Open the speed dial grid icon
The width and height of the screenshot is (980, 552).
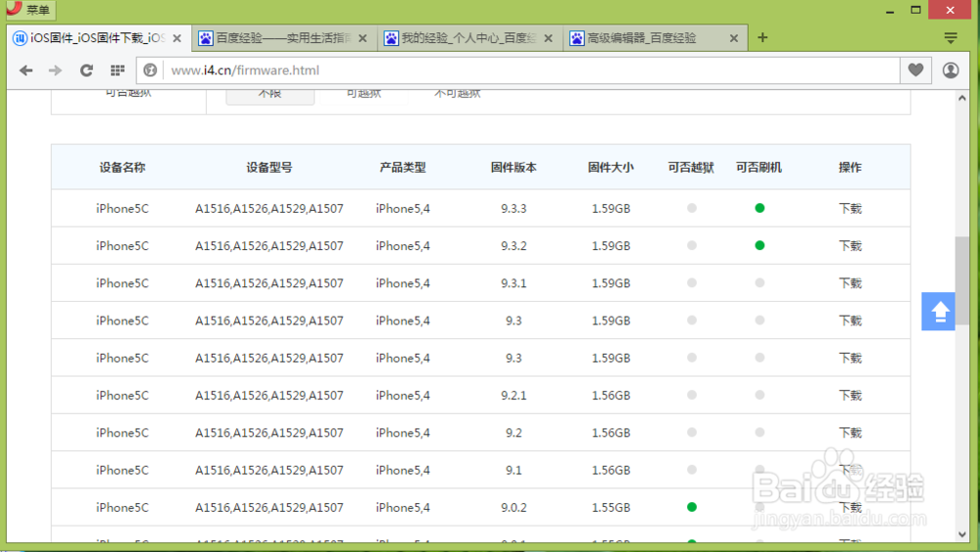click(118, 71)
